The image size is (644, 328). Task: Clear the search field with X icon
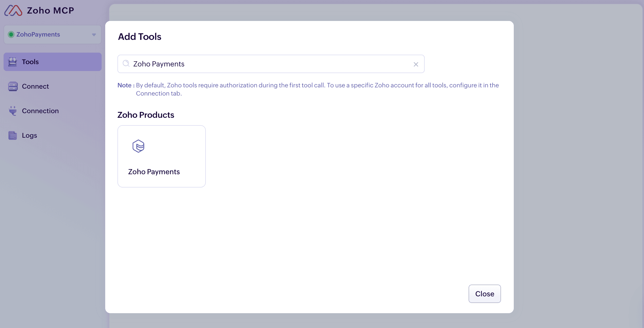(x=416, y=64)
